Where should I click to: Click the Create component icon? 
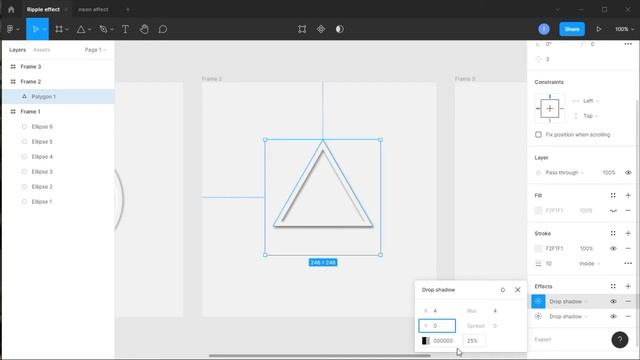321,29
